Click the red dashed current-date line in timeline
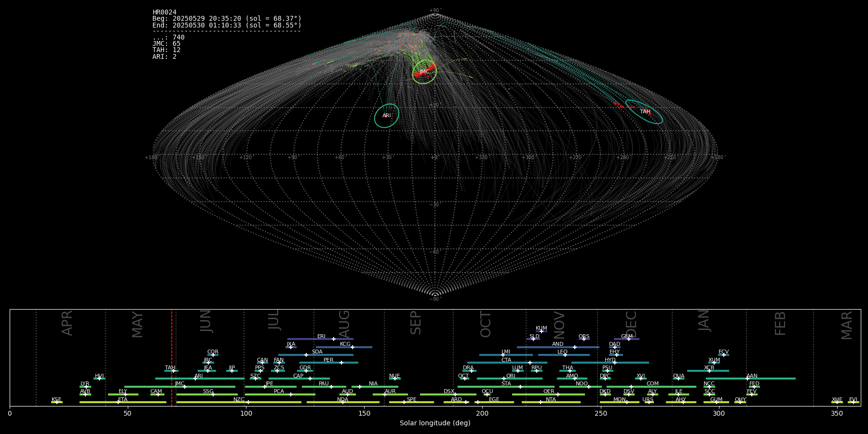The image size is (868, 434). (172, 357)
